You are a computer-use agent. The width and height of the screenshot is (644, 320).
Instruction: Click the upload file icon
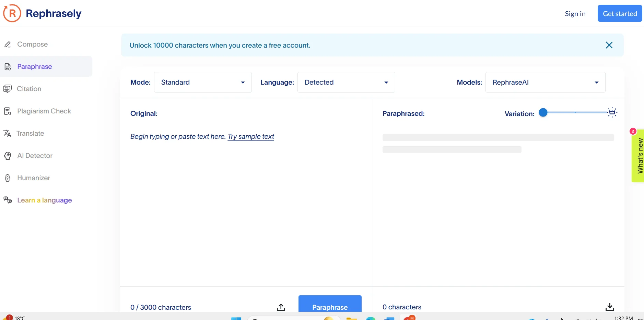click(x=281, y=307)
